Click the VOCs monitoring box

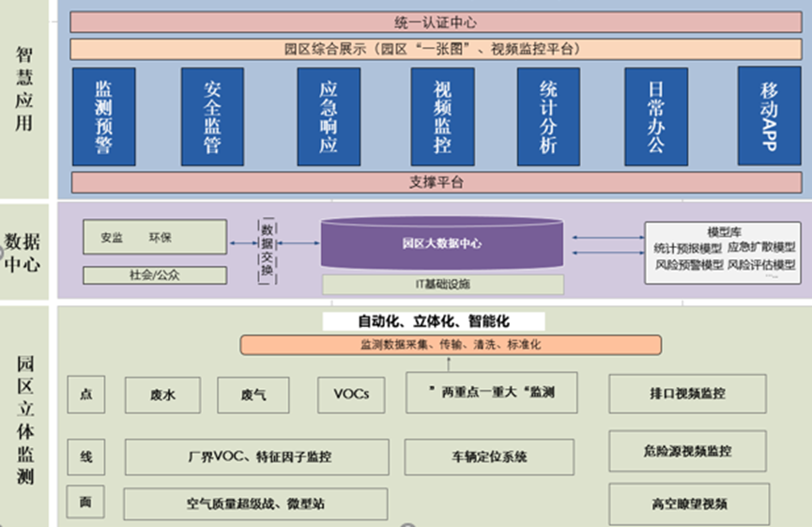350,395
